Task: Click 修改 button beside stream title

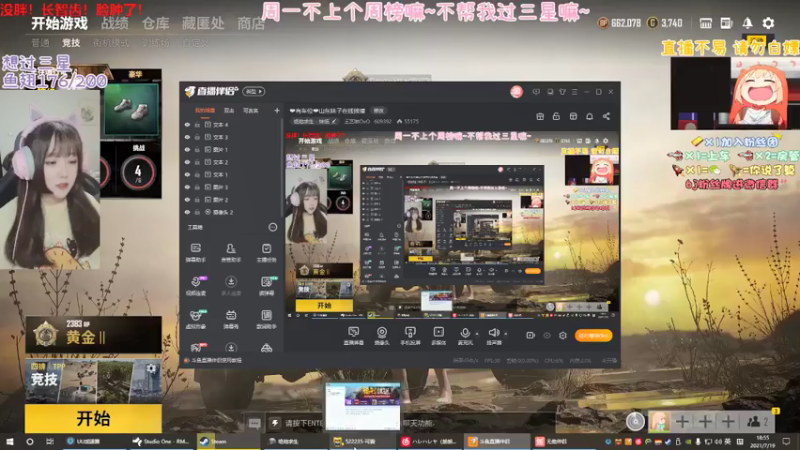Action: (379, 111)
